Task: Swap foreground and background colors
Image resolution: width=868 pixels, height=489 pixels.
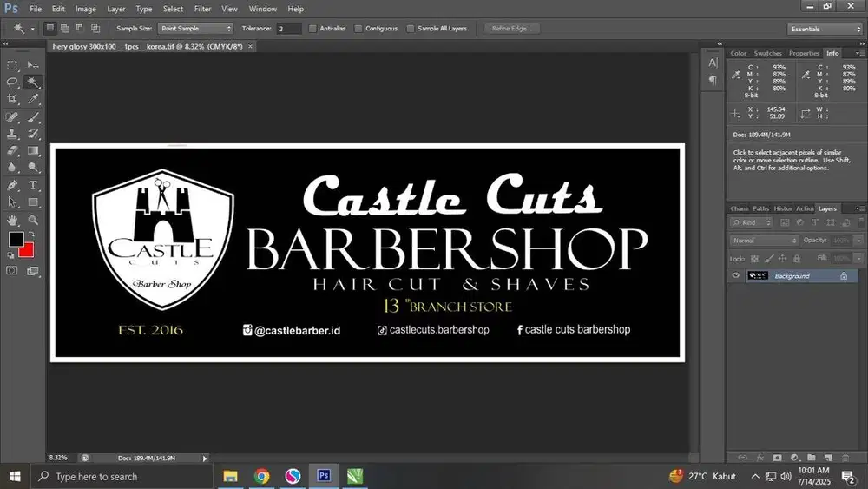Action: pyautogui.click(x=31, y=234)
